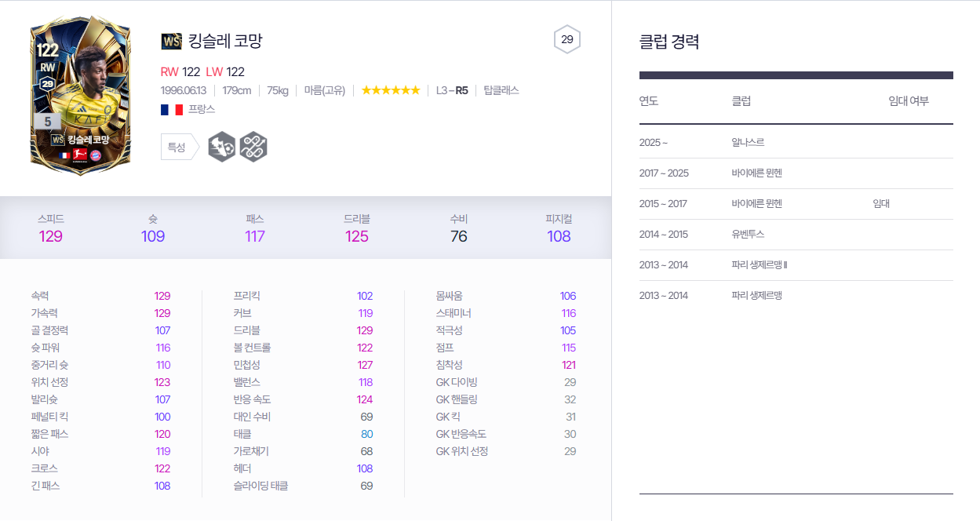Click the GK 다이빙 stat label
The width and height of the screenshot is (980, 521).
(457, 382)
